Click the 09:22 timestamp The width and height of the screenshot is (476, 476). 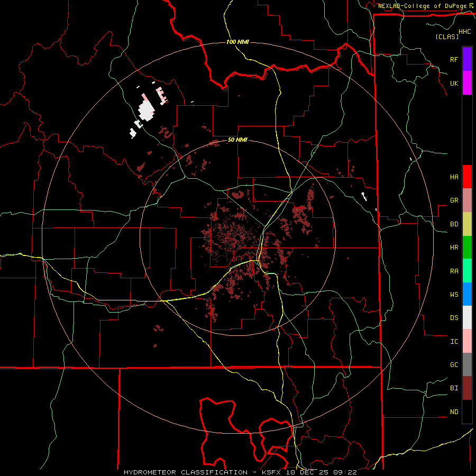click(345, 472)
